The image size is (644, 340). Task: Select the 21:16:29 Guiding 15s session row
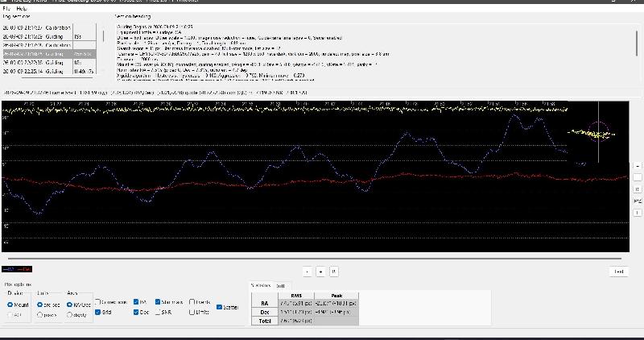point(49,36)
